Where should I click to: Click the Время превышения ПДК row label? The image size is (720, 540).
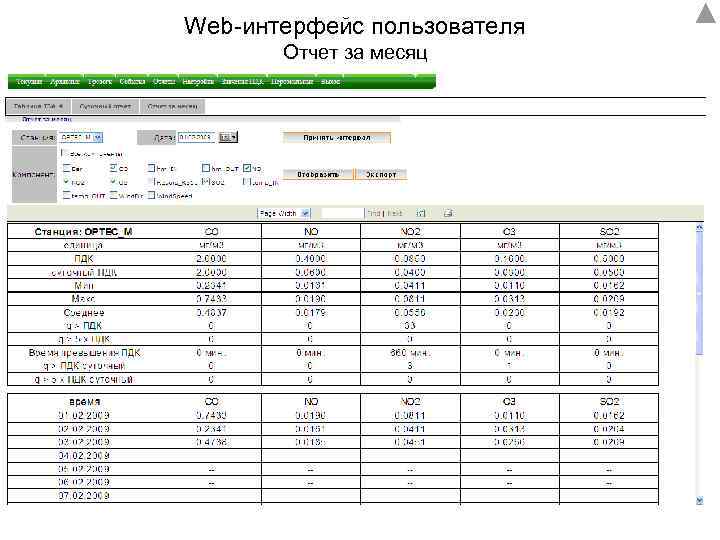84,353
